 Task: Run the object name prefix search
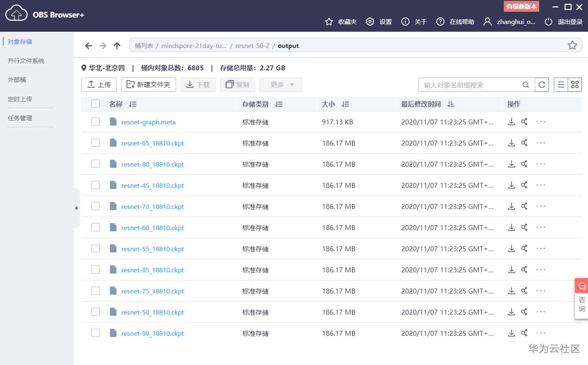[526, 85]
